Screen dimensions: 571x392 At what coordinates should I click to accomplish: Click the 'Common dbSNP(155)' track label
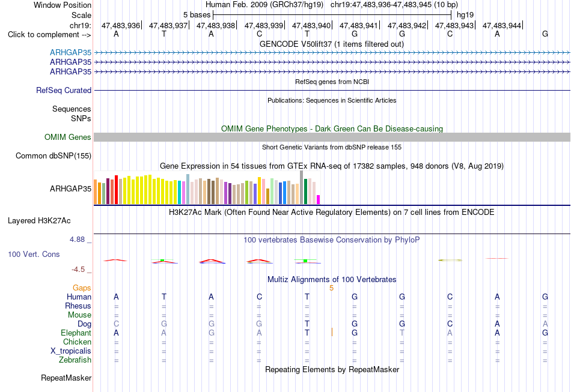[x=53, y=155]
